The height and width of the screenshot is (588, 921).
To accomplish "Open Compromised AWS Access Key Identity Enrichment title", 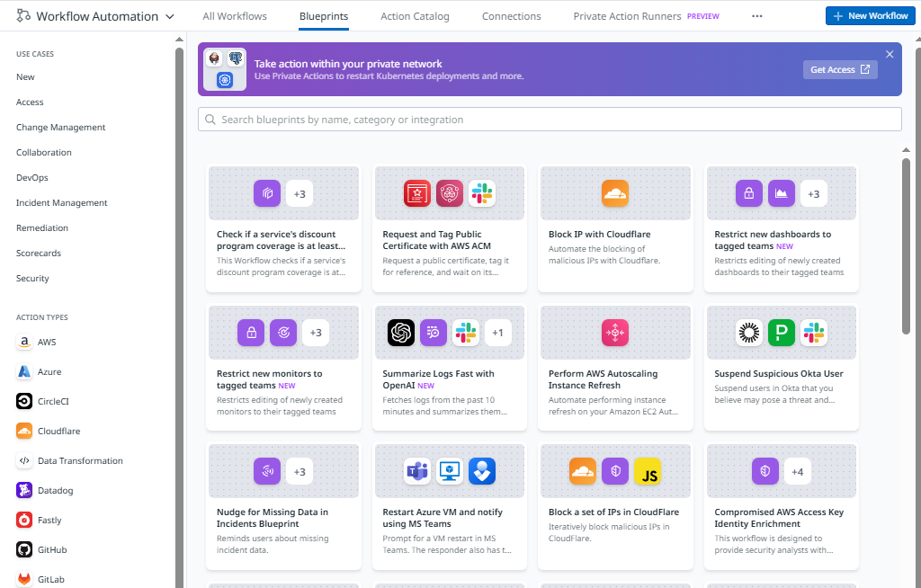I will pos(779,518).
